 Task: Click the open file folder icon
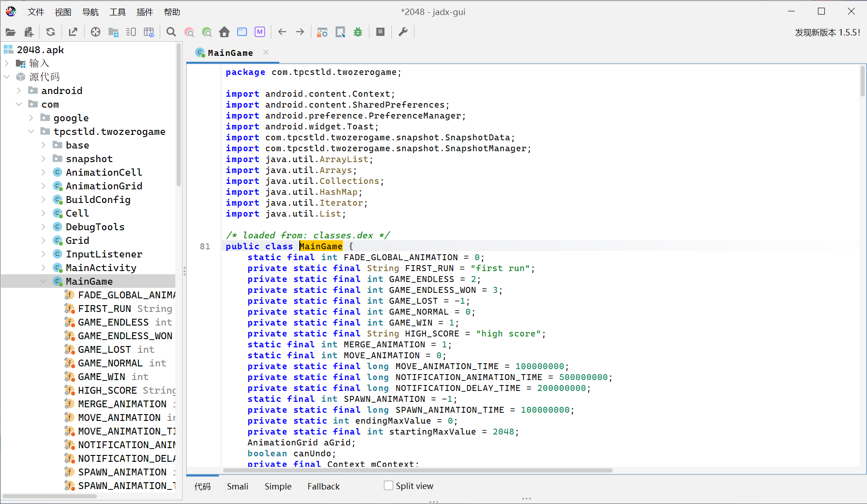[10, 32]
